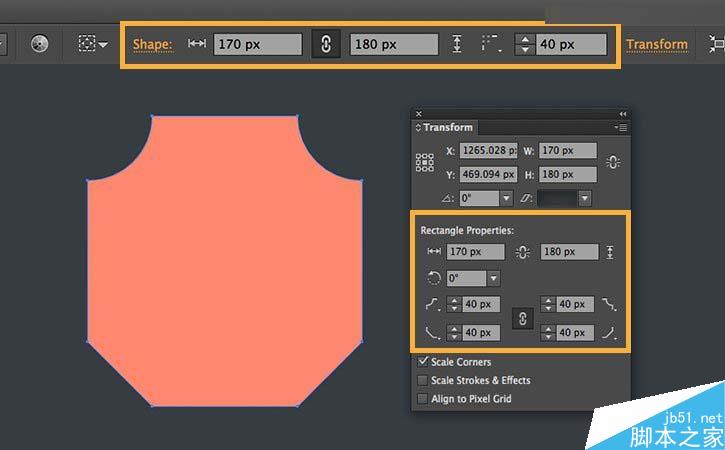The image size is (725, 450).
Task: Click the top-left corner radius field
Action: (481, 304)
